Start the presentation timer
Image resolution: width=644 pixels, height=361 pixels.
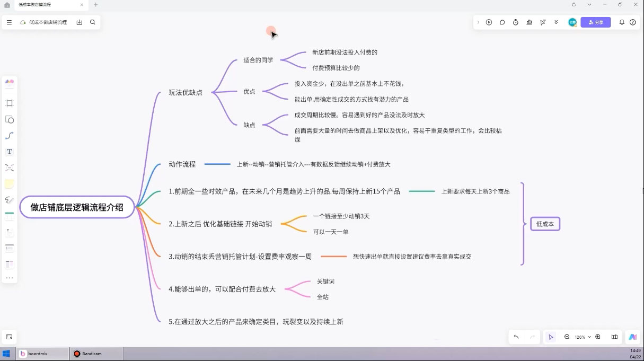[514, 22]
